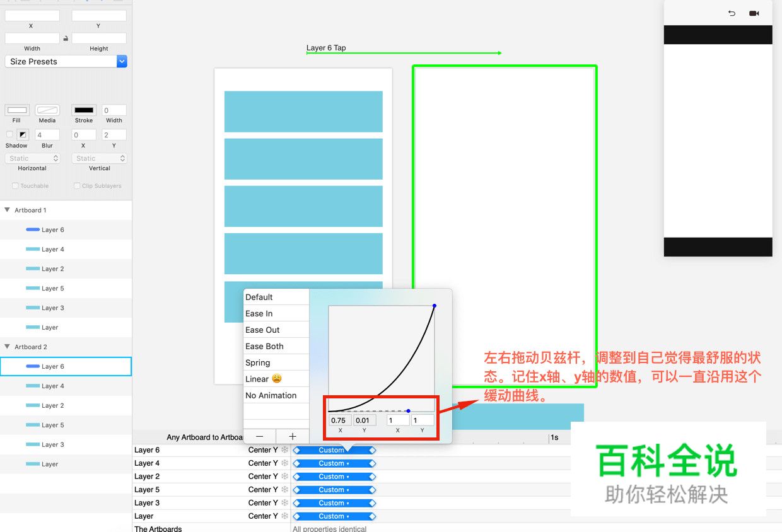
Task: Click the Custom curve bar for Layer 5
Action: 334,490
